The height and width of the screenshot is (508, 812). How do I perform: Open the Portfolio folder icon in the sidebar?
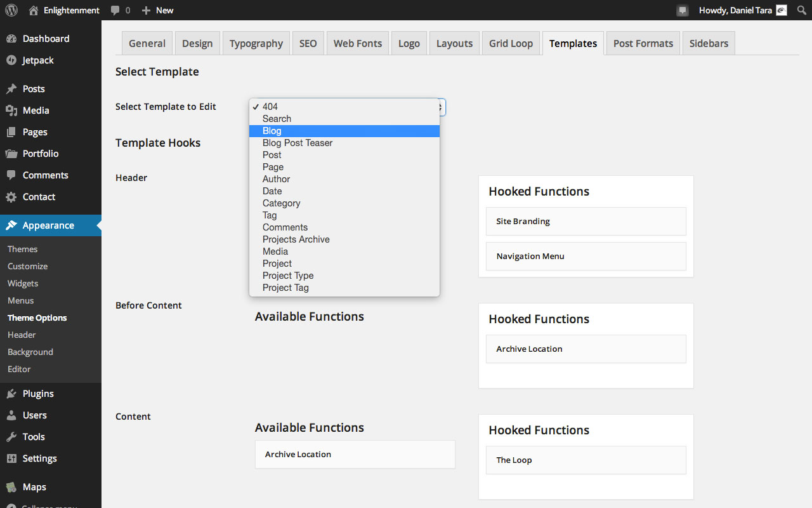point(11,154)
